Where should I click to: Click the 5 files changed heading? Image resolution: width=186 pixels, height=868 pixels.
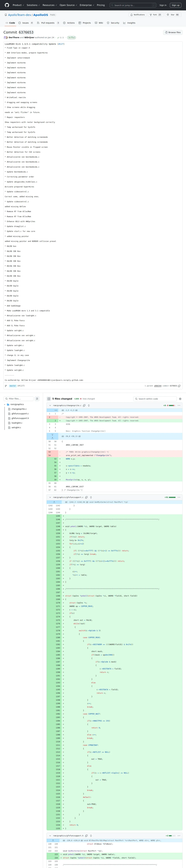point(62,399)
